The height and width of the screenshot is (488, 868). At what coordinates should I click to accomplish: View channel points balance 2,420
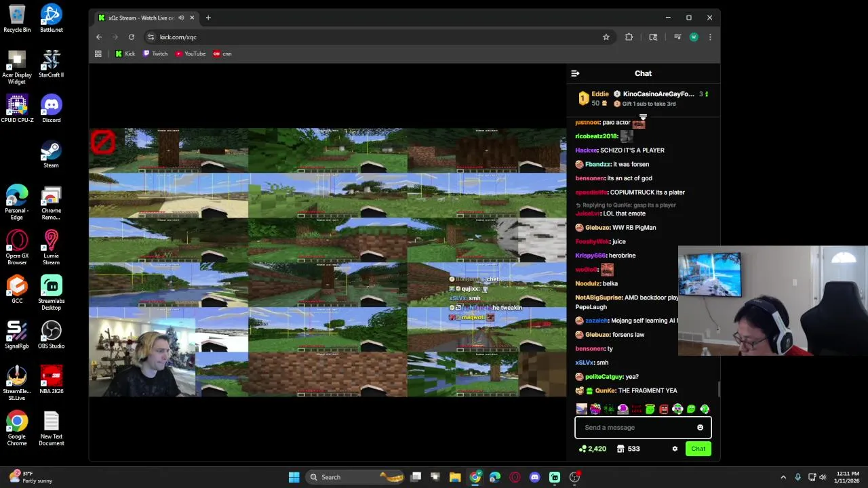pos(592,449)
